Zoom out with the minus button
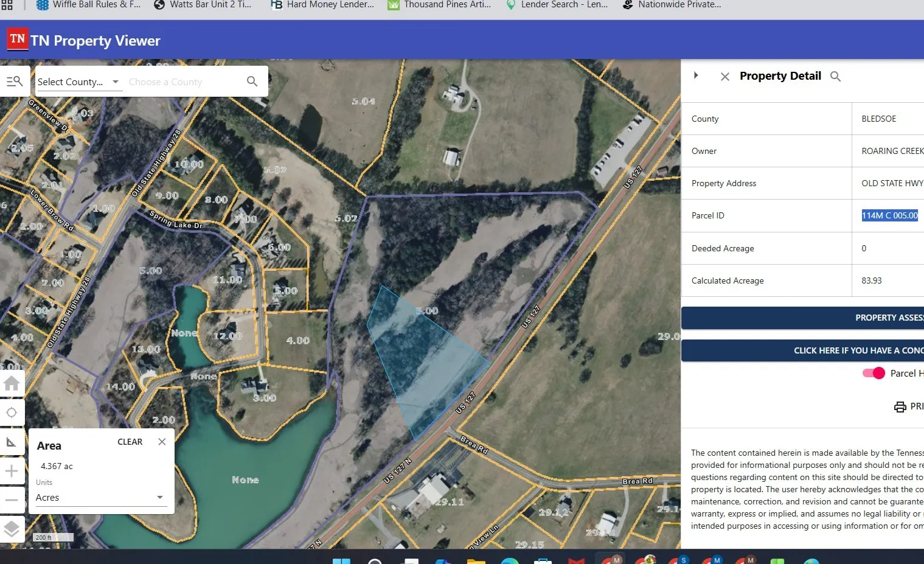 point(12,500)
